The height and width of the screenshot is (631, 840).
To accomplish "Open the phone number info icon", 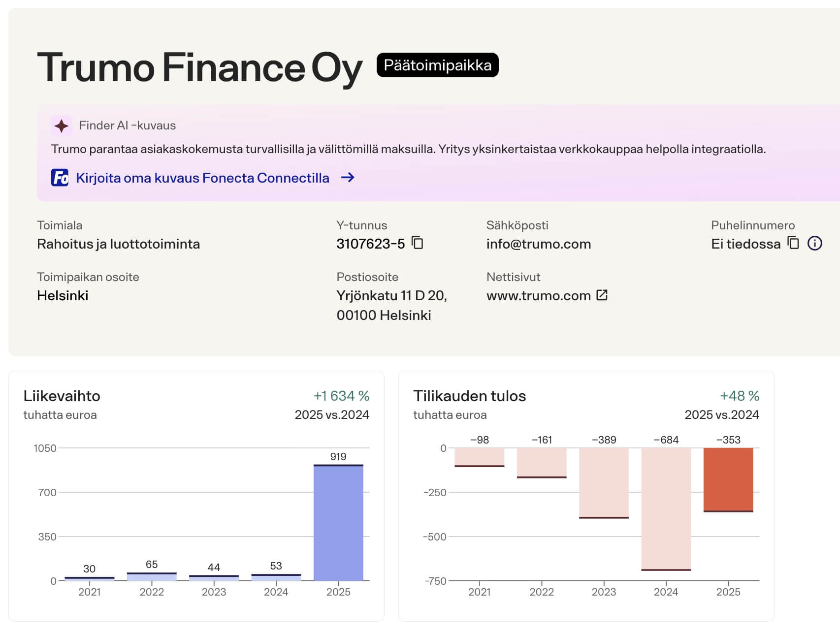I will tap(815, 243).
